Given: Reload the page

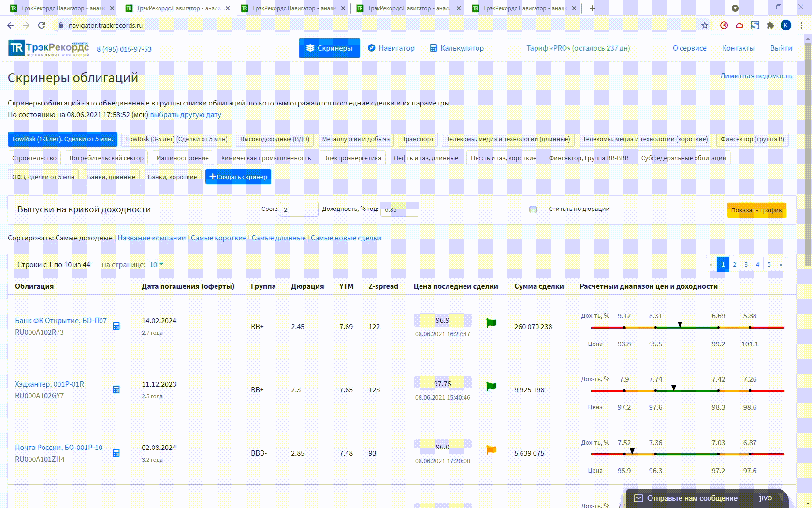Looking at the screenshot, I should pos(42,25).
